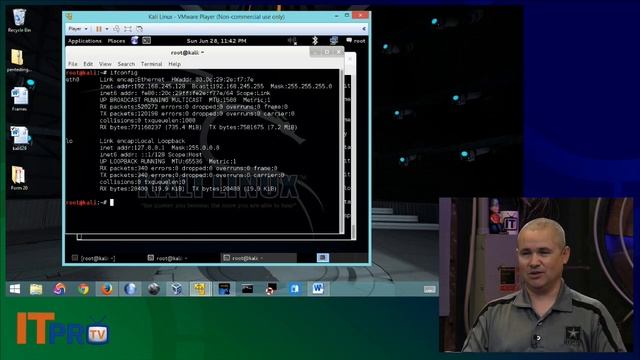Switch to the second root@kali task in bottom panel
The height and width of the screenshot is (360, 640).
[x=168, y=258]
